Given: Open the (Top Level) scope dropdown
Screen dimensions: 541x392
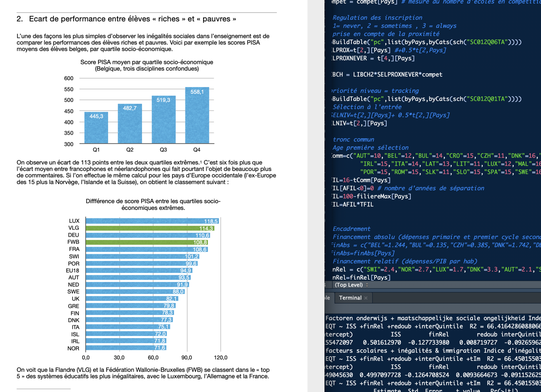Looking at the screenshot, I should [351, 285].
